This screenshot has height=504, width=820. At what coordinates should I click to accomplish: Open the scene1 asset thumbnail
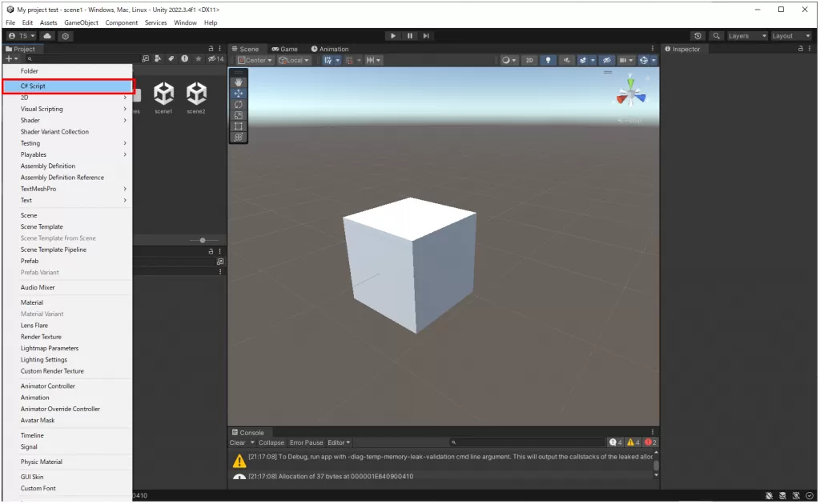(x=164, y=94)
